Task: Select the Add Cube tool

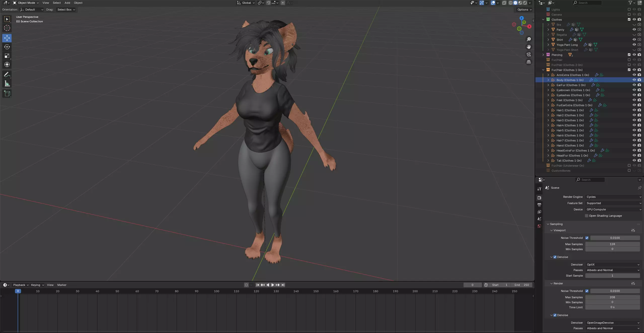Action: pos(7,94)
